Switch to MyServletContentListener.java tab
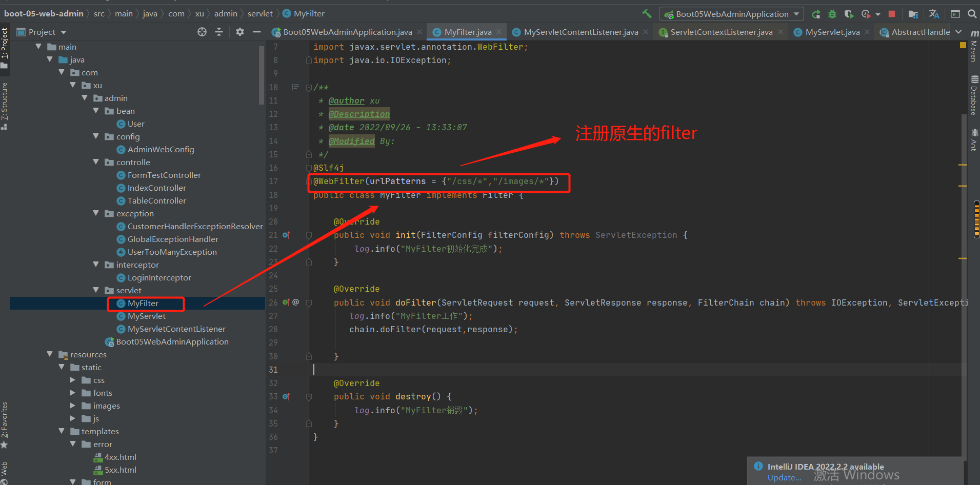This screenshot has height=485, width=980. click(x=581, y=32)
